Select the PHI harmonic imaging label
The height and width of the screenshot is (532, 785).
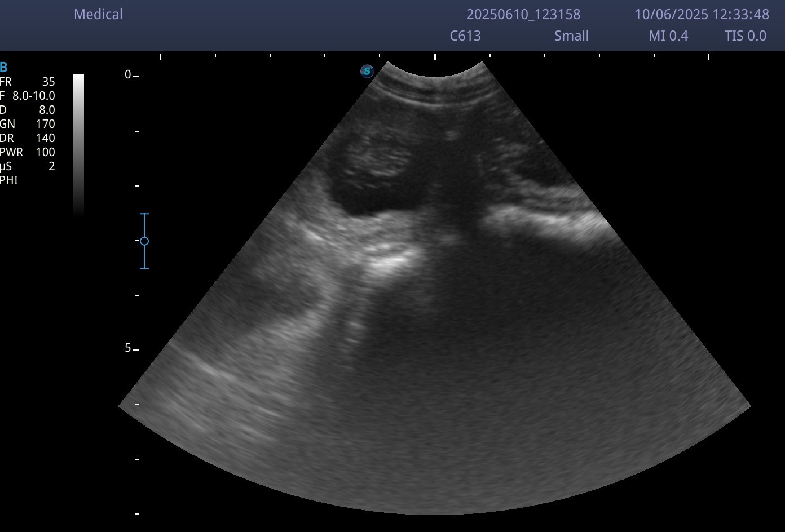[9, 180]
